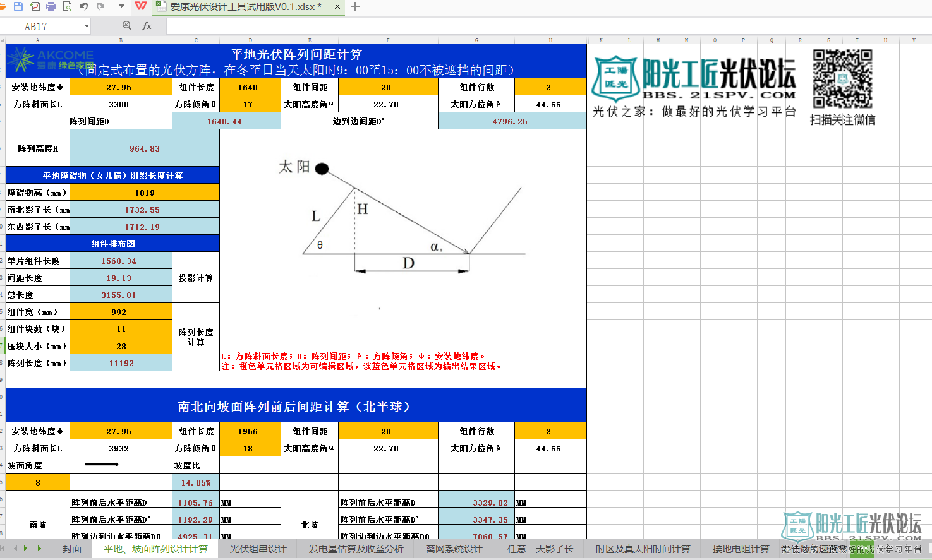Image resolution: width=932 pixels, height=560 pixels.
Task: Go to the next sheet using the navigation arrow
Action: coord(26,549)
